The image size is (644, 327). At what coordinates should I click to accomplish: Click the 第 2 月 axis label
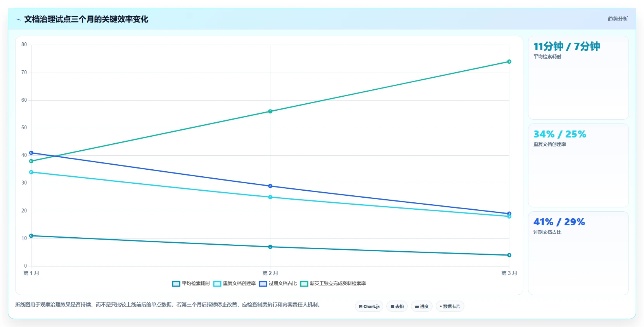pos(270,273)
